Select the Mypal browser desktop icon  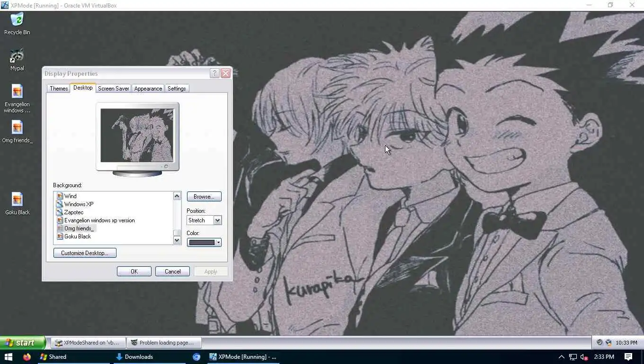click(17, 60)
